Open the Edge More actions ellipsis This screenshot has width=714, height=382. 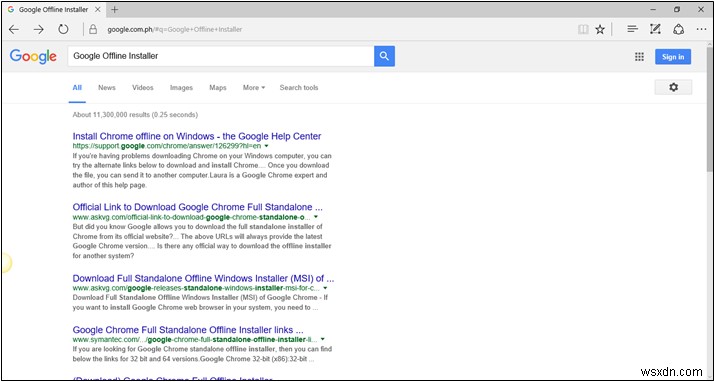(x=701, y=30)
